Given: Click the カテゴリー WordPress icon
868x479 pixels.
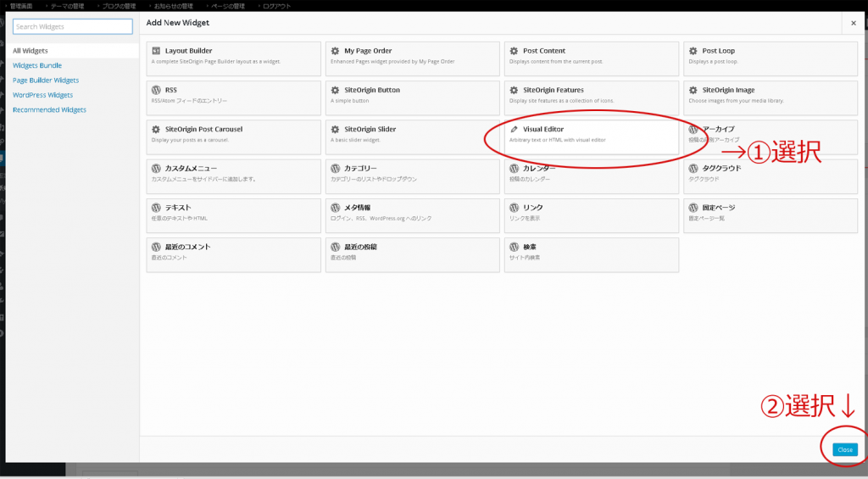Looking at the screenshot, I should 335,169.
